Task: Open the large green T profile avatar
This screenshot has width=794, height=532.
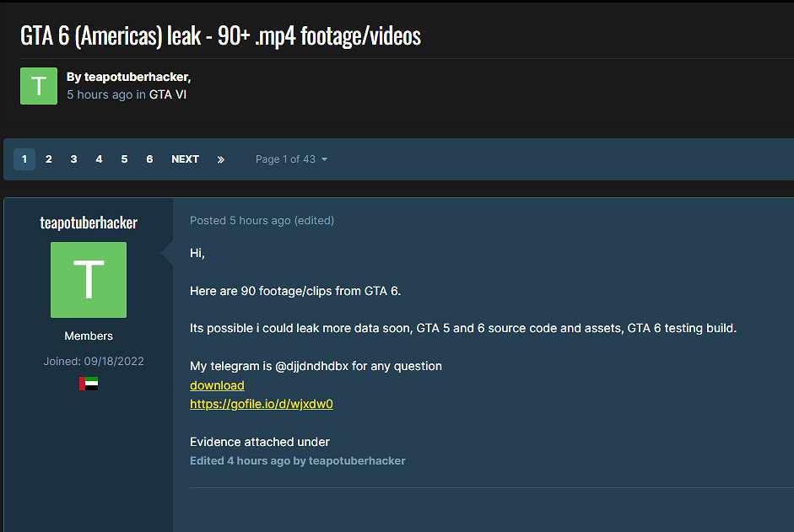Action: [x=89, y=280]
